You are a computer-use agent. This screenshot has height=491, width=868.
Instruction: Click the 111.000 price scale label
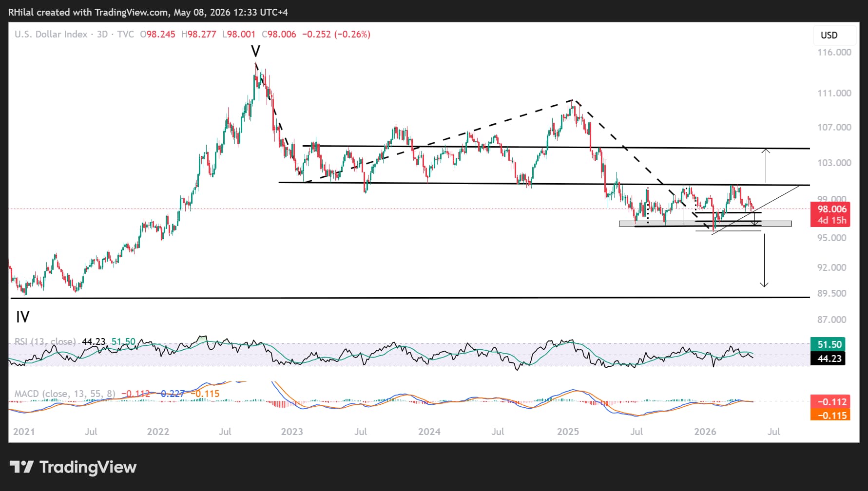click(834, 93)
